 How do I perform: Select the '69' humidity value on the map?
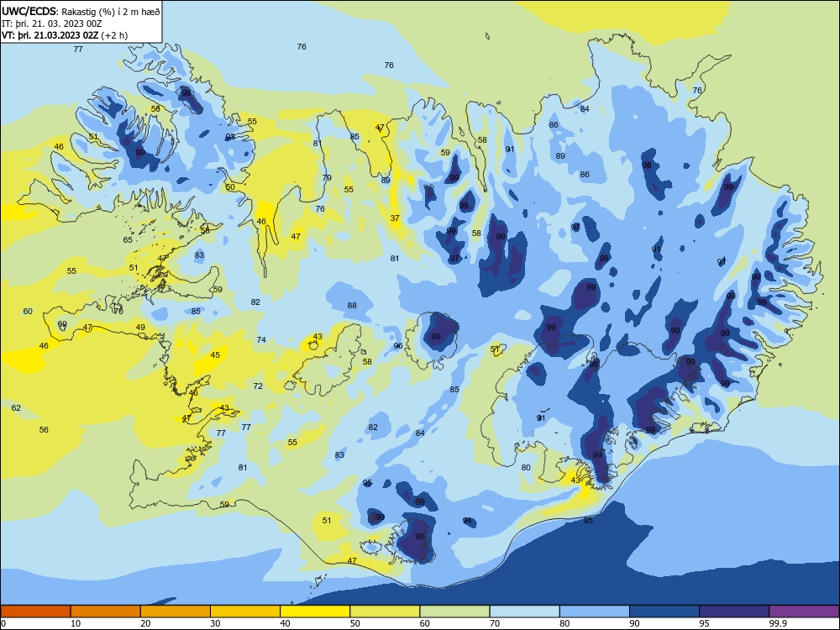click(62, 324)
